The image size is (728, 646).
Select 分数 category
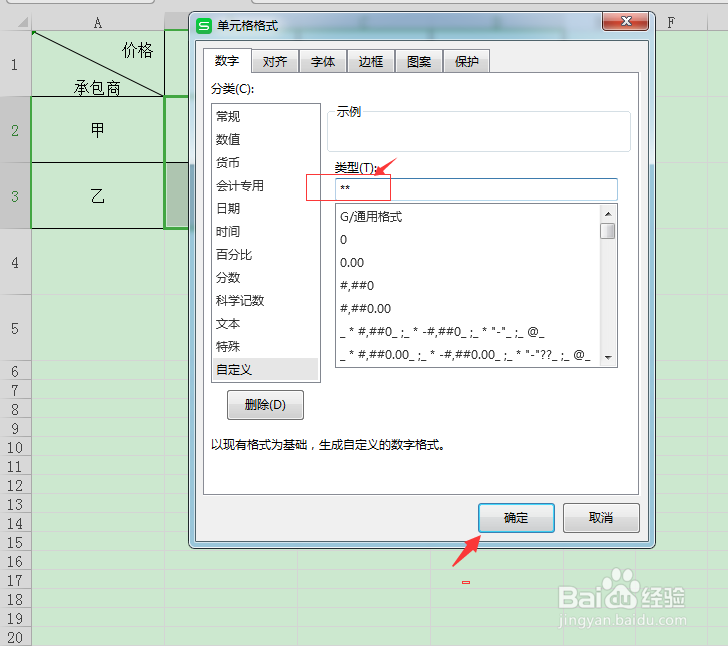pyautogui.click(x=266, y=277)
